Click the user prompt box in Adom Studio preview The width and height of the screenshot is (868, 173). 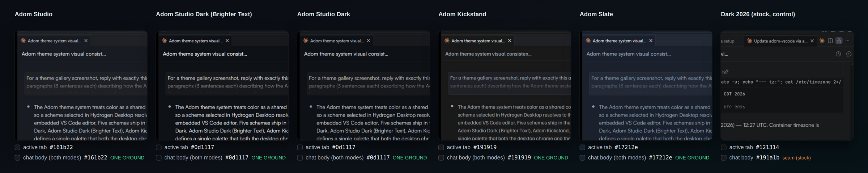[x=86, y=84]
